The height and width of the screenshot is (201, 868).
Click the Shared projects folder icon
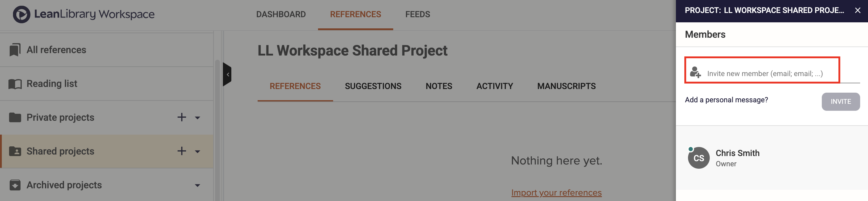pos(15,151)
